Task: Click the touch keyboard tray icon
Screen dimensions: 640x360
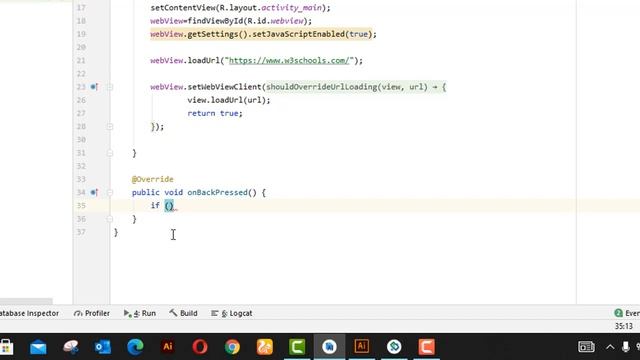Action: 586,347
